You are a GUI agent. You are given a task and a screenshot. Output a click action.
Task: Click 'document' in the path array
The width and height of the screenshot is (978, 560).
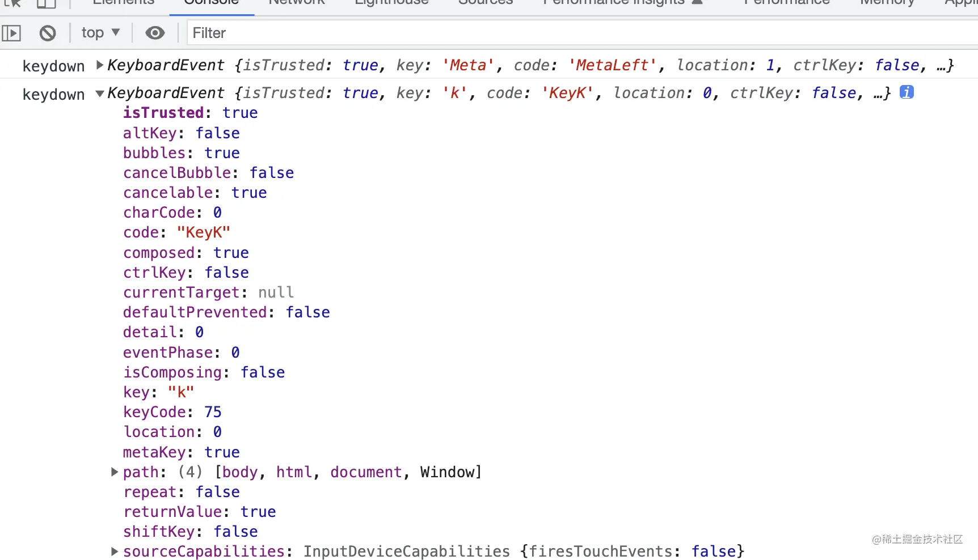tap(366, 472)
